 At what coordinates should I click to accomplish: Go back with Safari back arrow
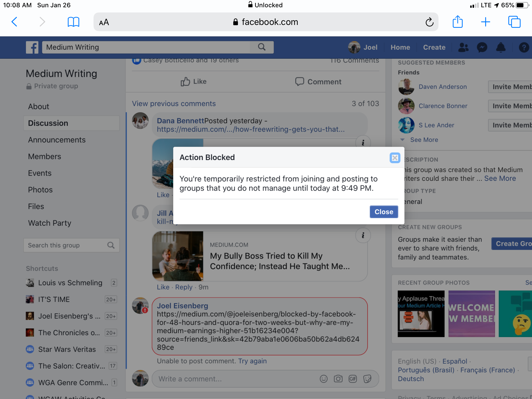click(x=15, y=22)
